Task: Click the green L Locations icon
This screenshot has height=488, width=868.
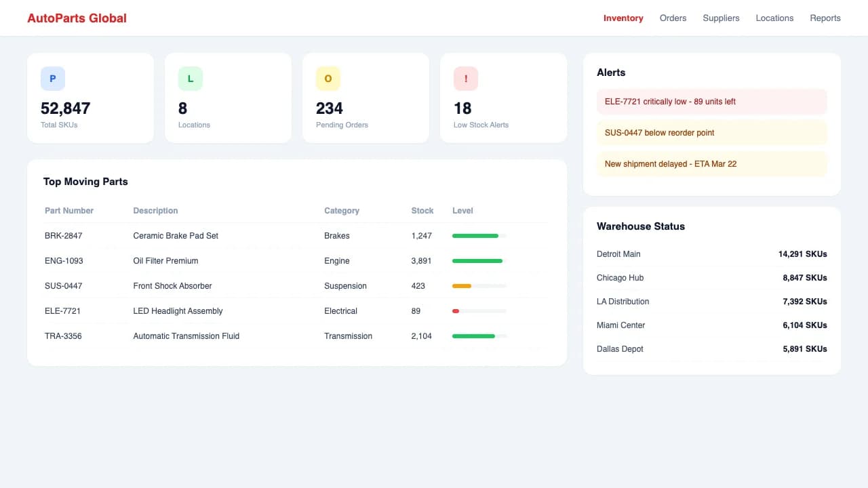Action: pyautogui.click(x=191, y=79)
